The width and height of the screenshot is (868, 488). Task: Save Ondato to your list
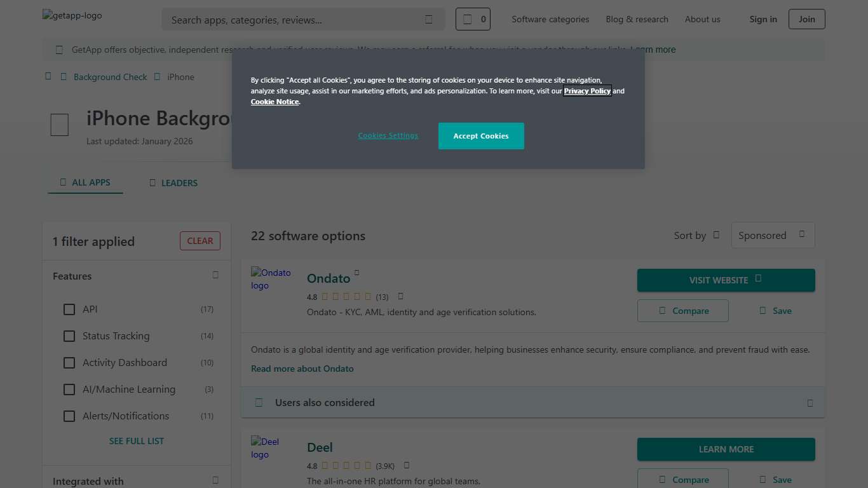click(776, 311)
